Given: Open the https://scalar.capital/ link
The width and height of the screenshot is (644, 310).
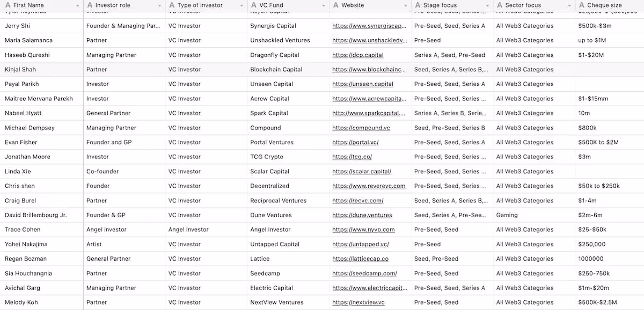Looking at the screenshot, I should pos(362,172).
